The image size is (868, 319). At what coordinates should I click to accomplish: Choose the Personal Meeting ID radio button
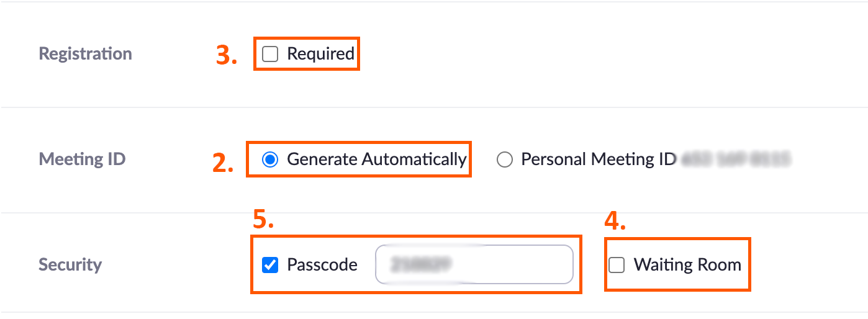pos(505,160)
